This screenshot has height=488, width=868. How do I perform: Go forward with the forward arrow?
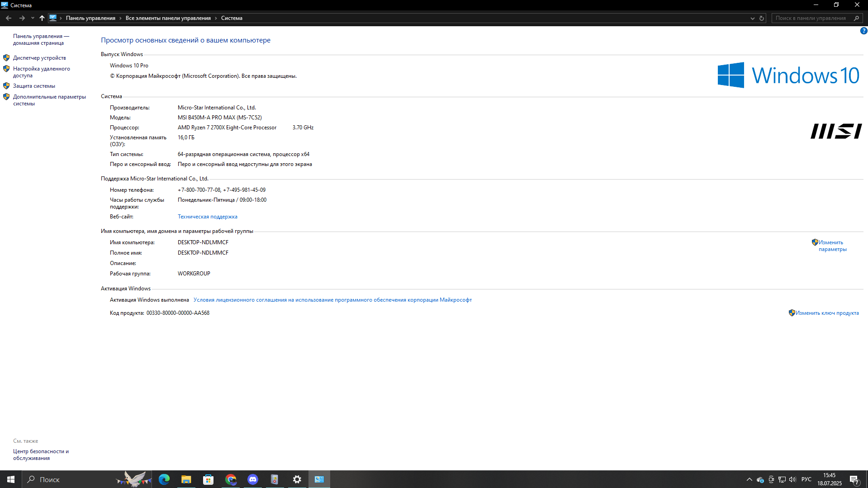point(22,18)
